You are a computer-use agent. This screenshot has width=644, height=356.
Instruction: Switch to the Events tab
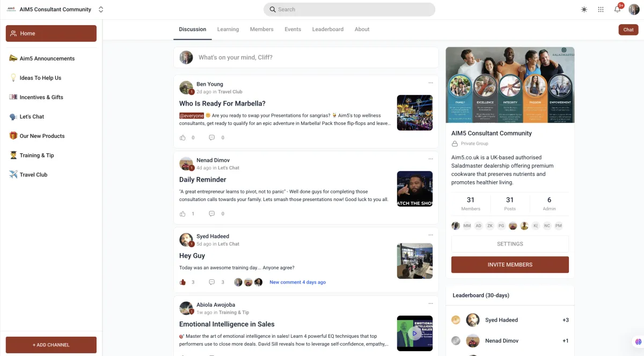click(x=292, y=29)
